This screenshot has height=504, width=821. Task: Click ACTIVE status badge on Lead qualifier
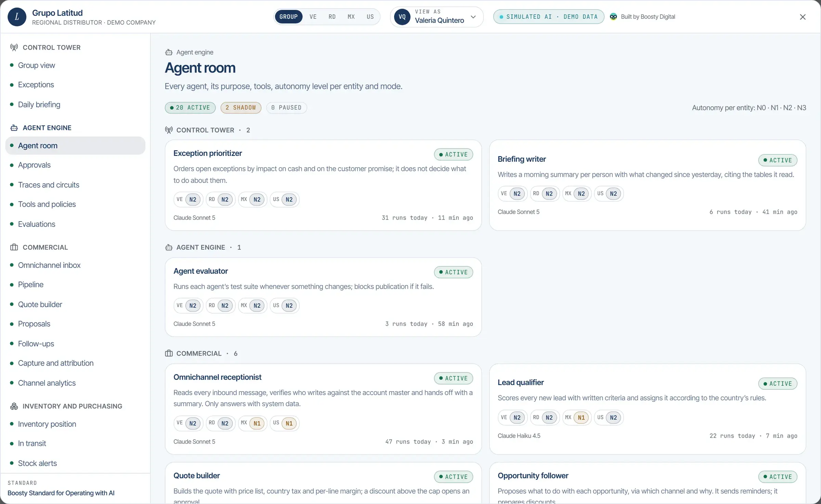[x=778, y=384]
